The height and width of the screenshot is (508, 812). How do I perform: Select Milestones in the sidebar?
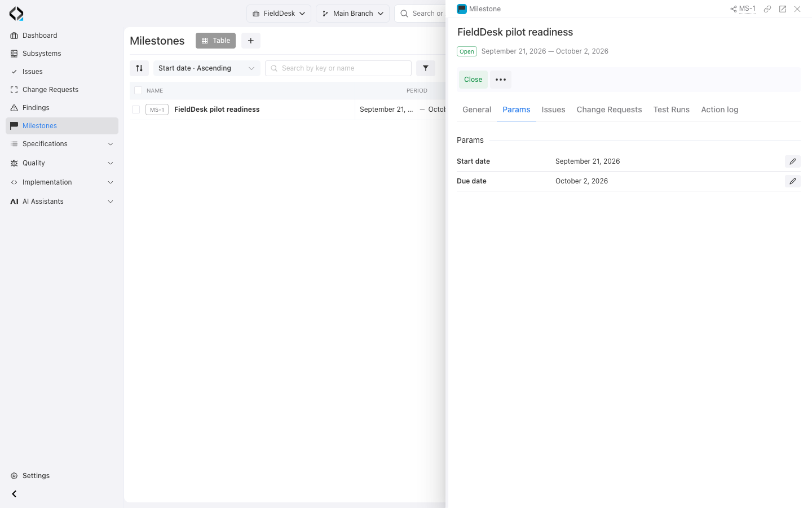tap(62, 126)
